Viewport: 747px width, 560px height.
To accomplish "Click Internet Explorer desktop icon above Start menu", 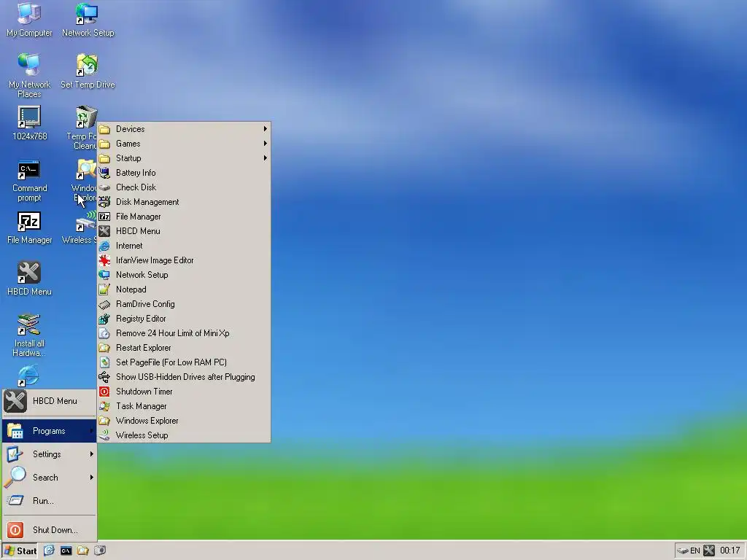I will (x=28, y=376).
